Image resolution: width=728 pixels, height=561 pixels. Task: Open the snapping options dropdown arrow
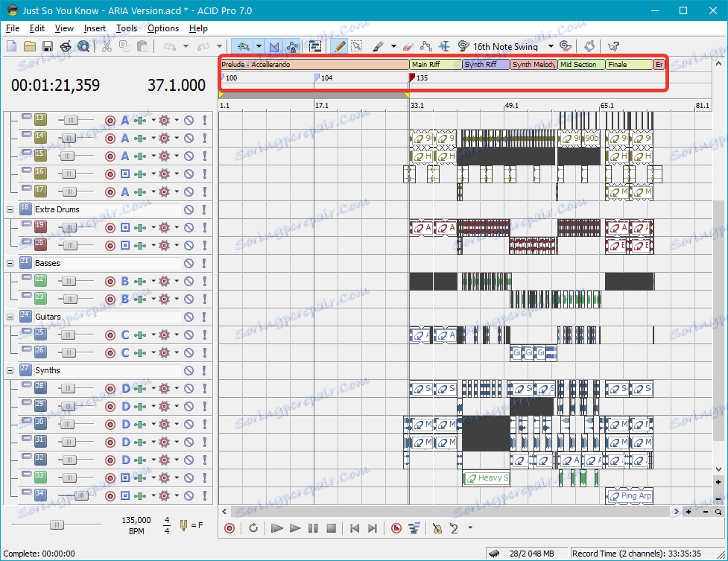[259, 46]
